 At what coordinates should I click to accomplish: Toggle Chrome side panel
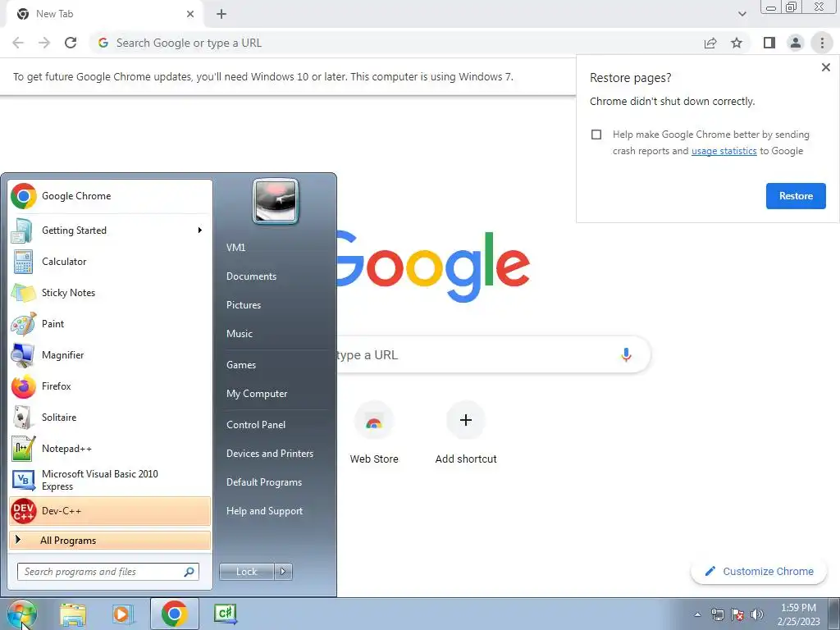coord(769,43)
